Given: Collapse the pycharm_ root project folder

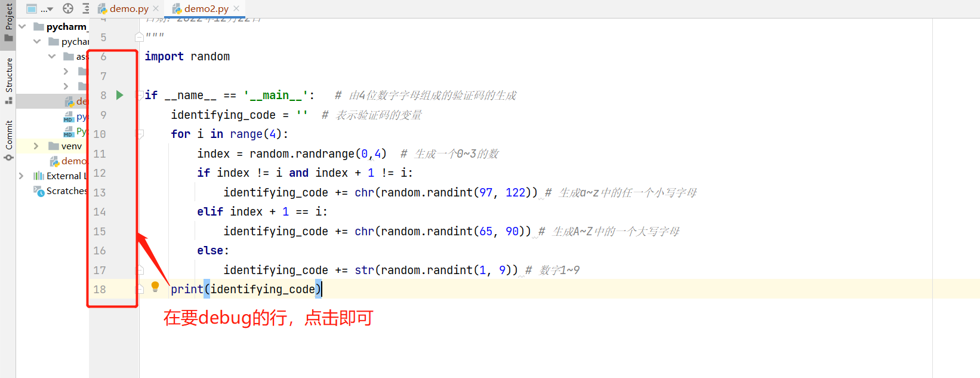Looking at the screenshot, I should coord(22,26).
